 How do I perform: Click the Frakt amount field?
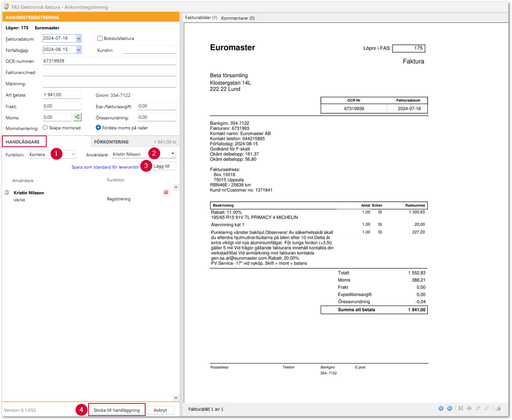(62, 106)
